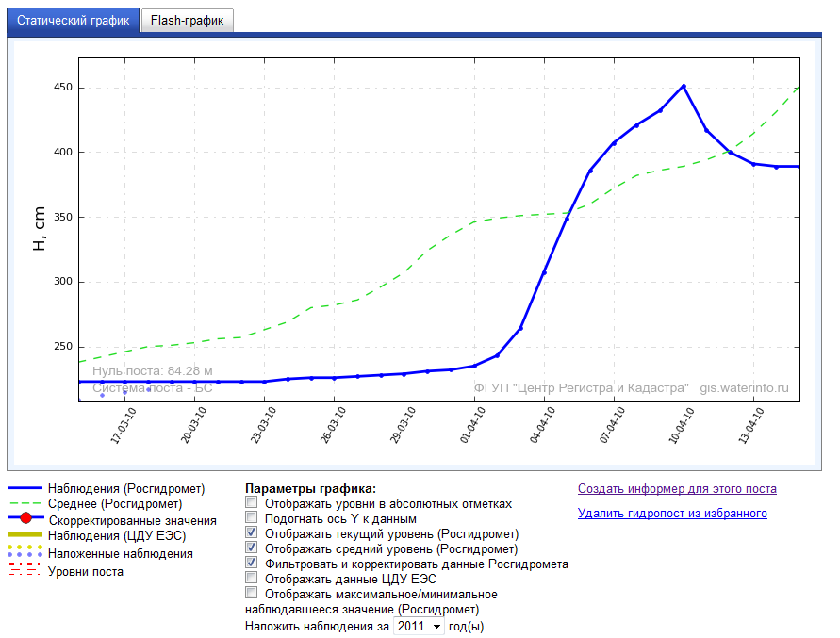Click the yellow Наблюдения (ЦДУ ЕЭС) legend line
Image resolution: width=840 pixels, height=638 pixels.
[x=25, y=535]
